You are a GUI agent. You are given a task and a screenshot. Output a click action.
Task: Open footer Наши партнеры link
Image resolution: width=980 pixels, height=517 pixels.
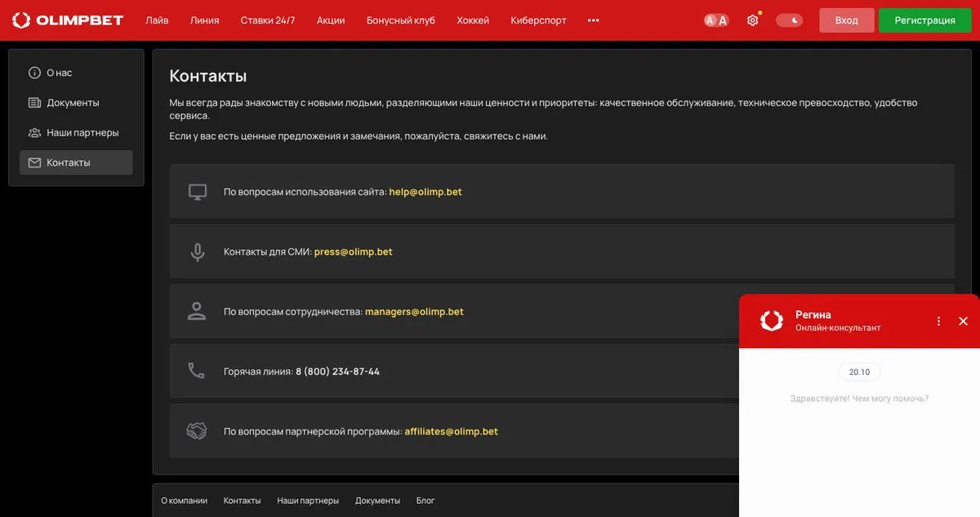(308, 501)
